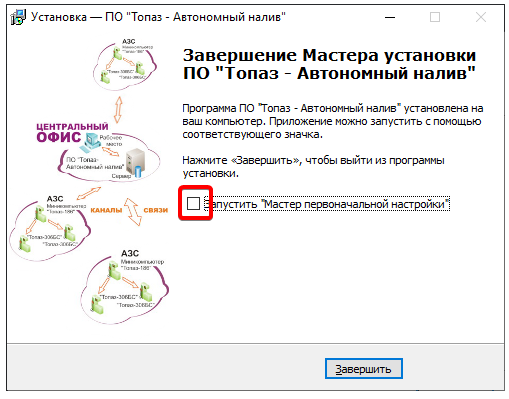Screen dimensions: 509x399
Task: Click the window title "Установка — ПО Топаз"
Action: point(158,17)
